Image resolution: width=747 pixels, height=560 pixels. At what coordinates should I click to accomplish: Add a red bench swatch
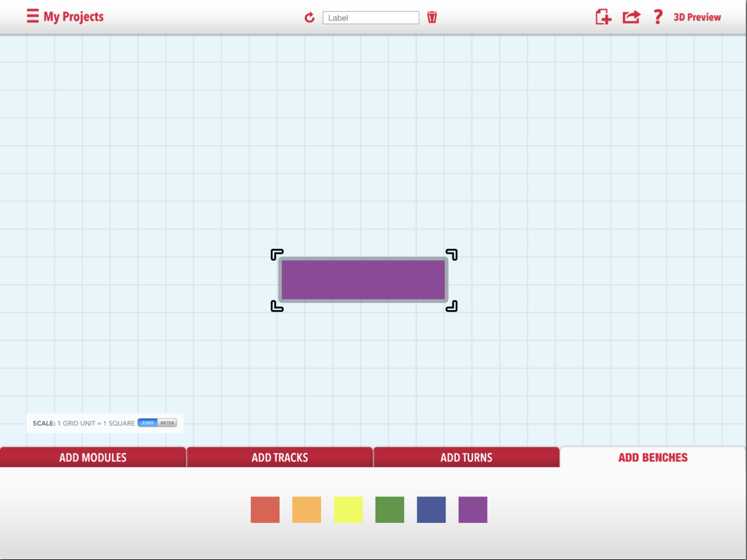265,510
